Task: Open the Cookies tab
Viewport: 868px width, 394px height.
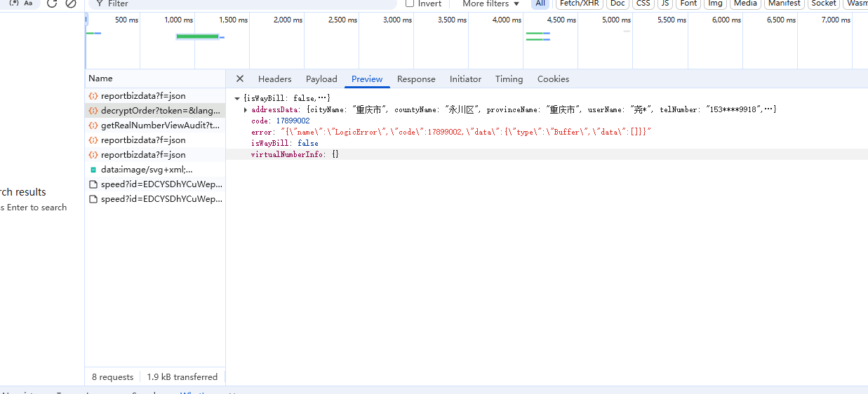Action: pyautogui.click(x=553, y=79)
